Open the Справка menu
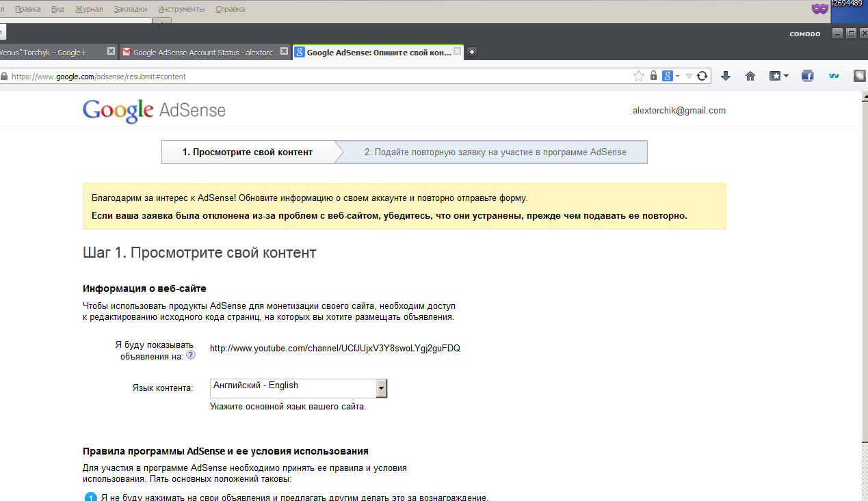Viewport: 868px width, 501px height. 230,9
